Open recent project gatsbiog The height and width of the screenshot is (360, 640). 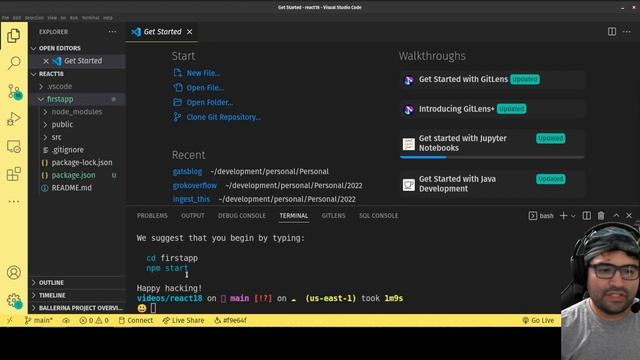tap(187, 171)
